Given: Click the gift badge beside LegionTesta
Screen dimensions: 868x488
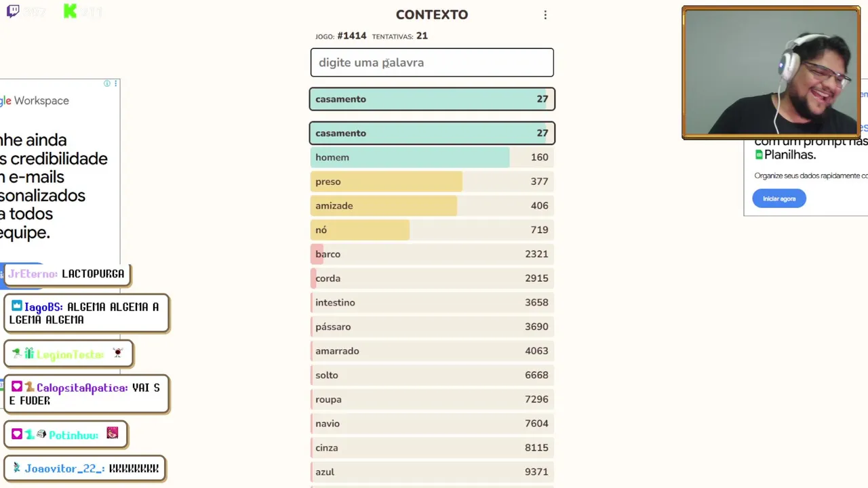Looking at the screenshot, I should click(29, 354).
